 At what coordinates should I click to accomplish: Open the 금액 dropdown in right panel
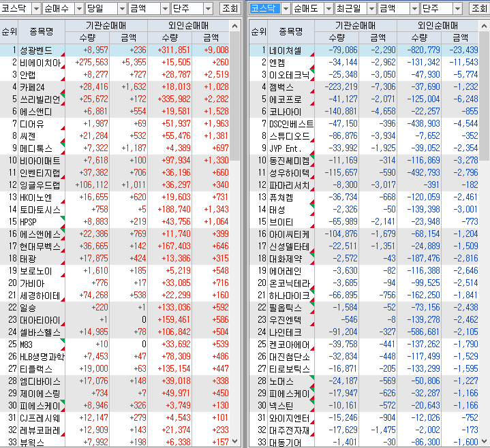point(414,8)
